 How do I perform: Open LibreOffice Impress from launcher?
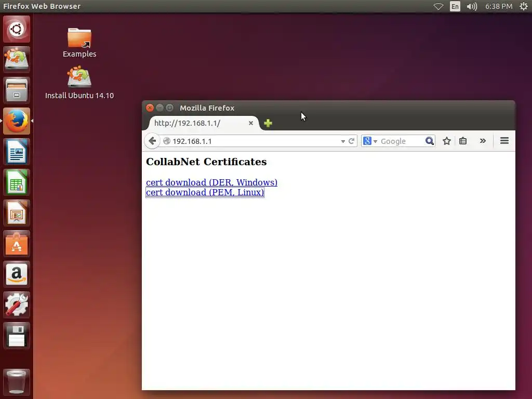17,213
